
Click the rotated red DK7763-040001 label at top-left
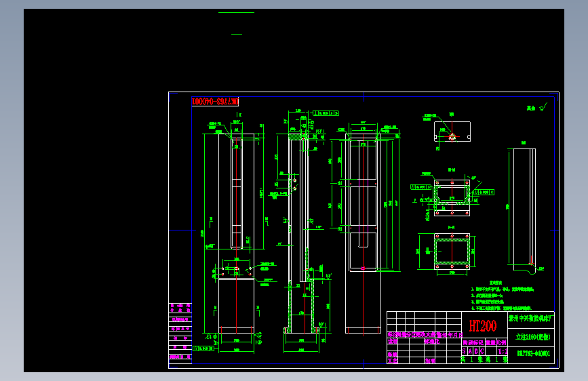215,101
